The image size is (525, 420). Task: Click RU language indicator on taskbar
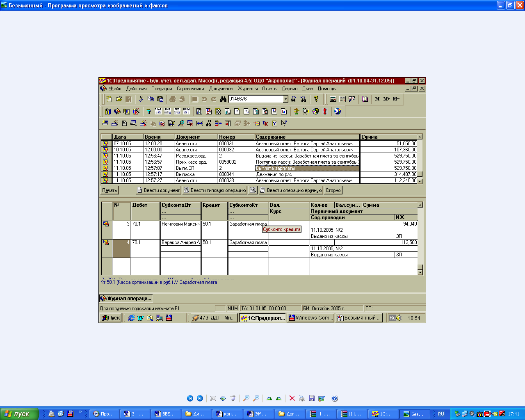coord(441,414)
